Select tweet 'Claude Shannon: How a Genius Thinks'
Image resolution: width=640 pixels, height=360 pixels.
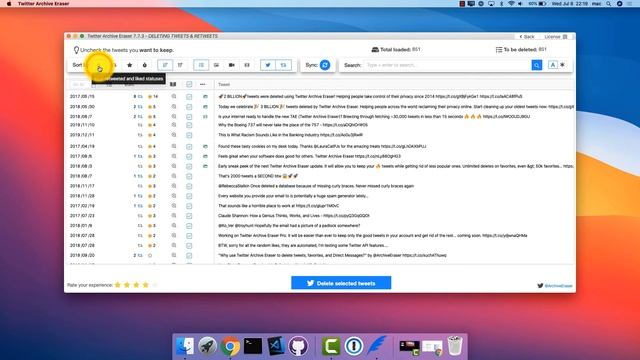(293, 216)
